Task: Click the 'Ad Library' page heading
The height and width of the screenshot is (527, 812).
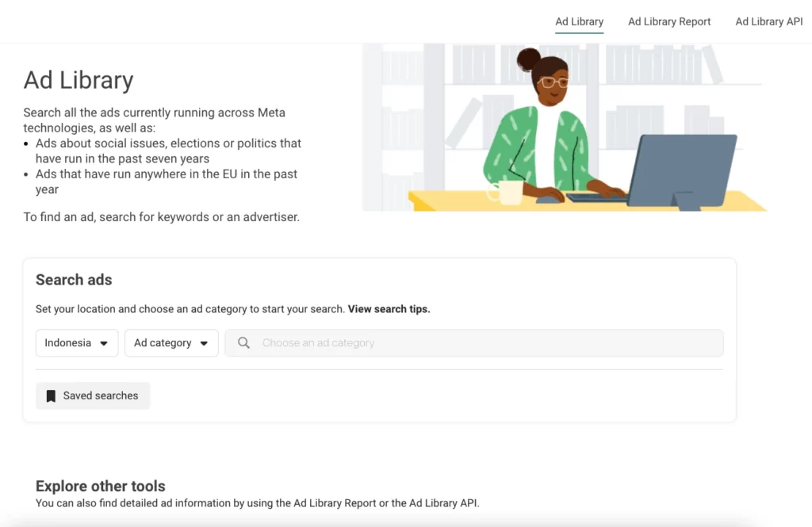Action: [79, 80]
